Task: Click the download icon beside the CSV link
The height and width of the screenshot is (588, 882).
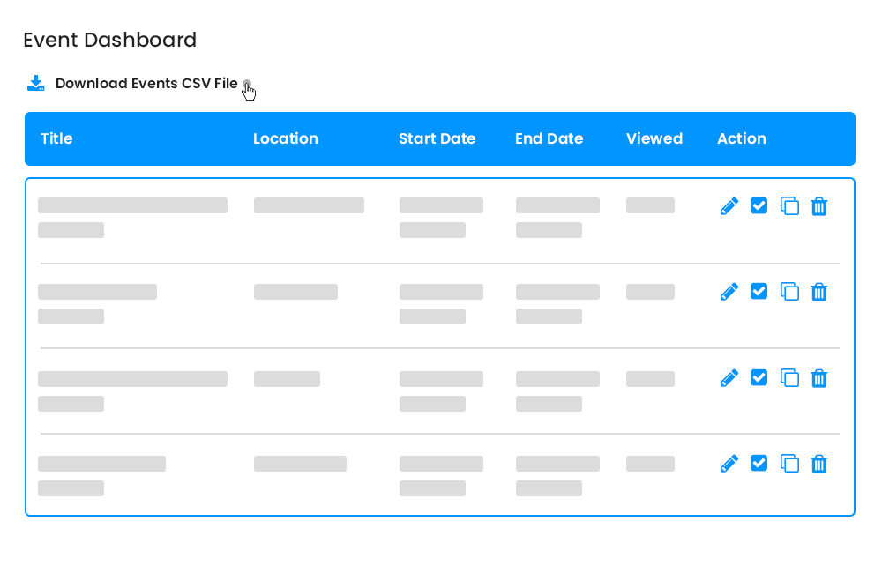Action: (35, 83)
